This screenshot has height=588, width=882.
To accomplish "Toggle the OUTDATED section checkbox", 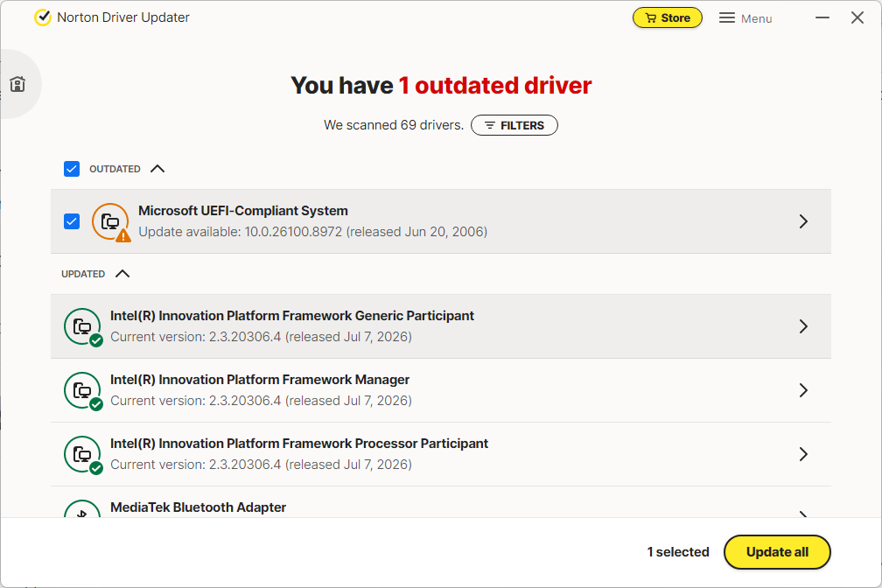I will (72, 169).
